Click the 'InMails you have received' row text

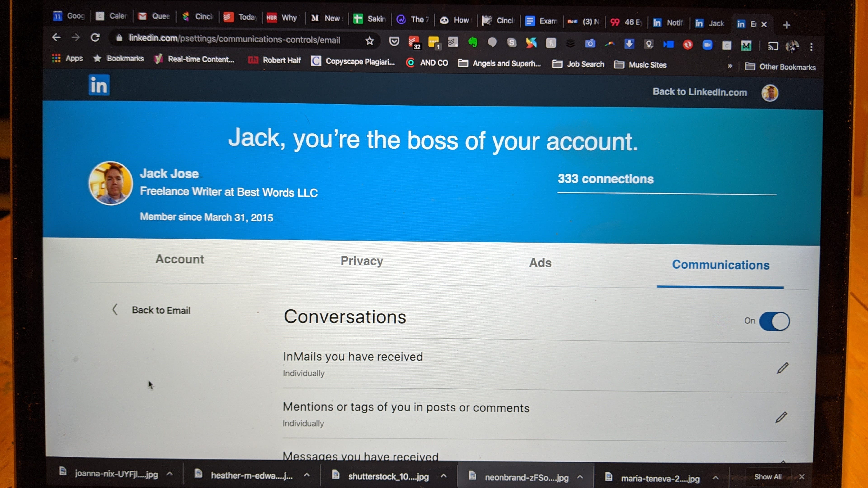click(353, 356)
